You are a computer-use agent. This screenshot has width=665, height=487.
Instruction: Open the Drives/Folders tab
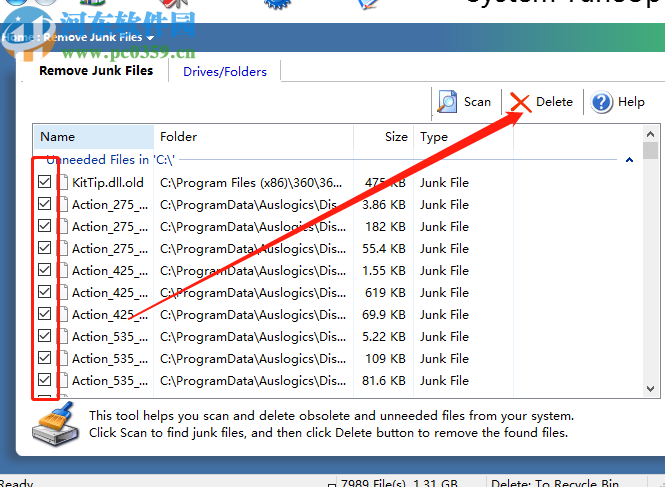225,72
